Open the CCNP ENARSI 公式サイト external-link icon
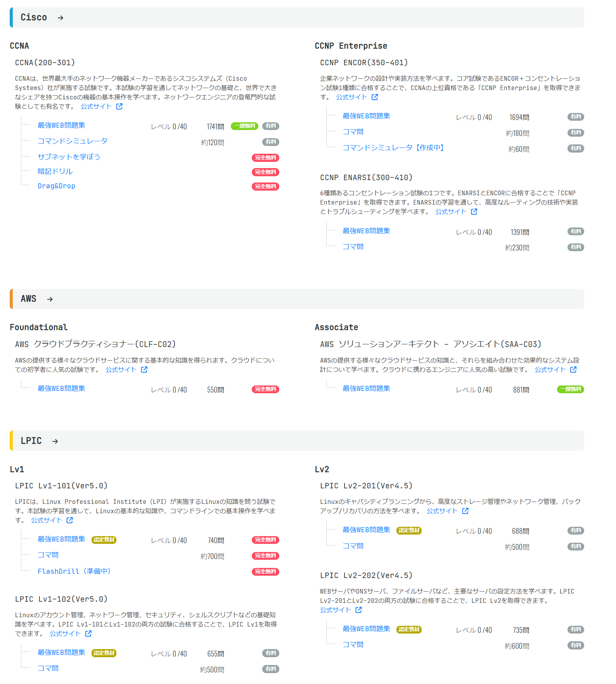616x684 pixels. click(x=474, y=212)
